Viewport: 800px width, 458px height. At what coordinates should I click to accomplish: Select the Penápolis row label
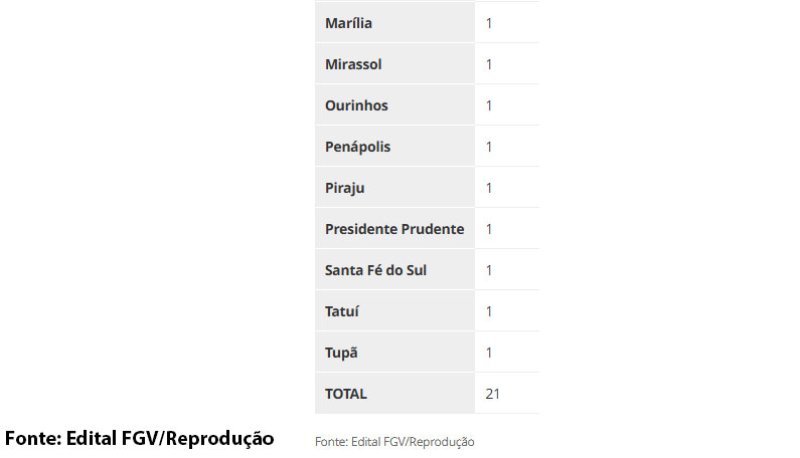(358, 146)
